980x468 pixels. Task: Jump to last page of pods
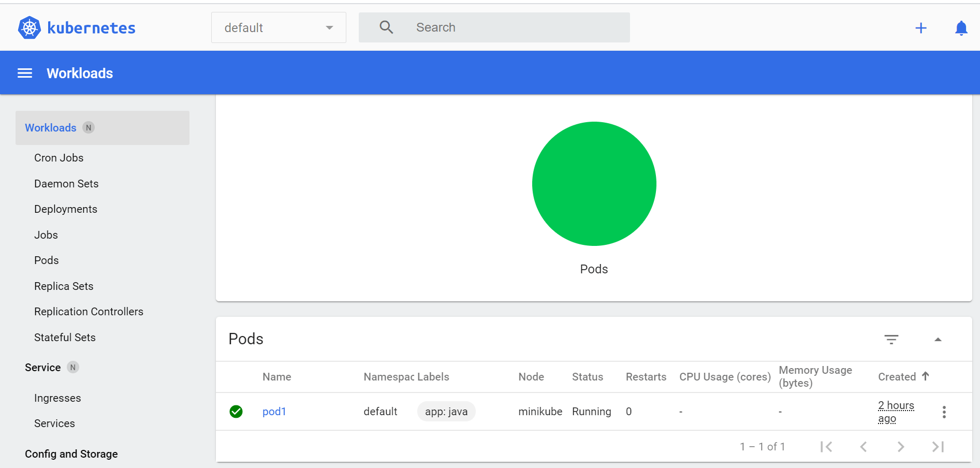click(x=938, y=447)
